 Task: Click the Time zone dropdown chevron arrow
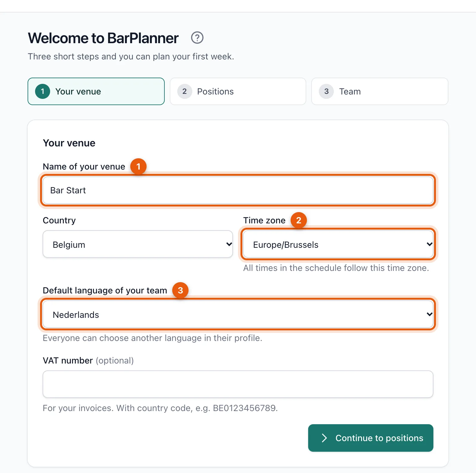tap(430, 244)
